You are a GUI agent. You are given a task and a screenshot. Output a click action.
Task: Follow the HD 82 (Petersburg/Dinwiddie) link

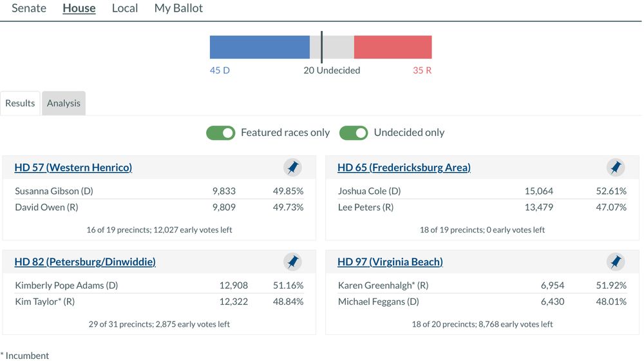tap(85, 262)
